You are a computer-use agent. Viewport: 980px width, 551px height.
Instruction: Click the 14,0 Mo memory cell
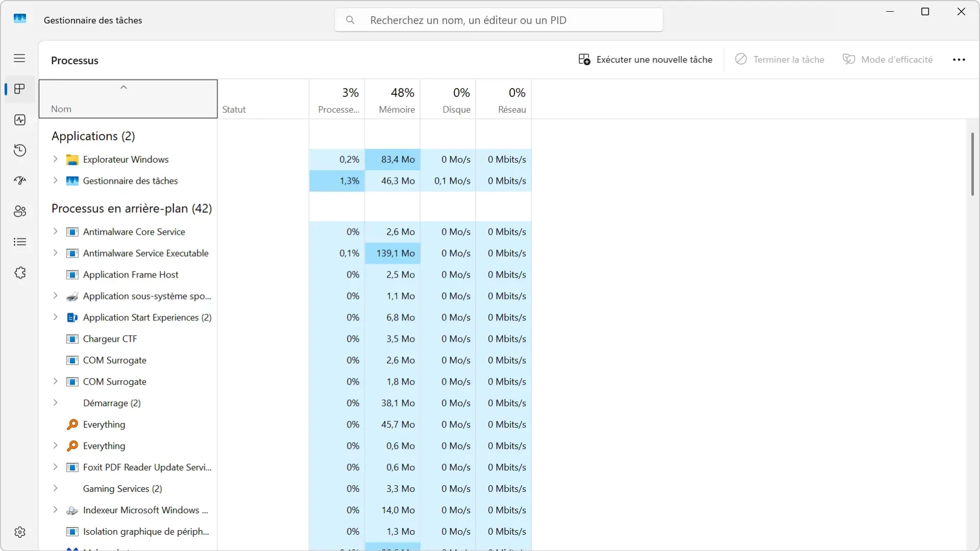pos(393,510)
